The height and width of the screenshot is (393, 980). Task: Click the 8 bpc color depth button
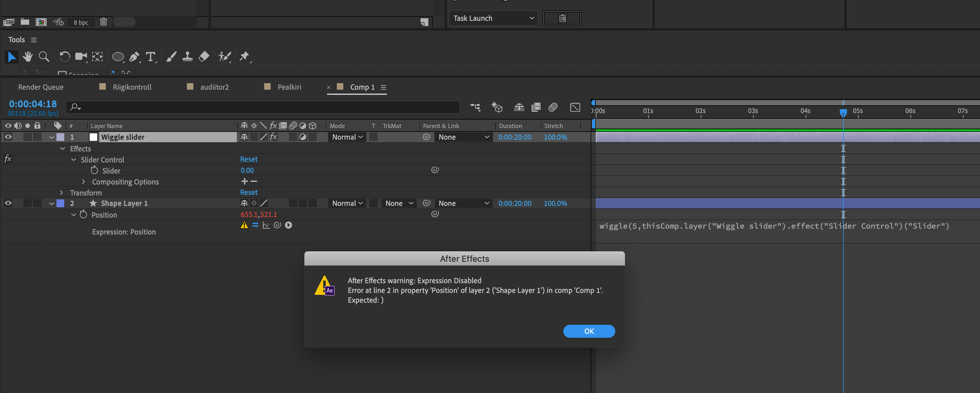81,22
